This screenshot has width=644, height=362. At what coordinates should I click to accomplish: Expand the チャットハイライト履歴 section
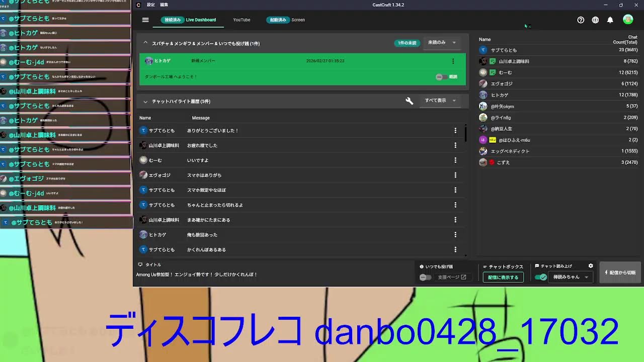(145, 102)
